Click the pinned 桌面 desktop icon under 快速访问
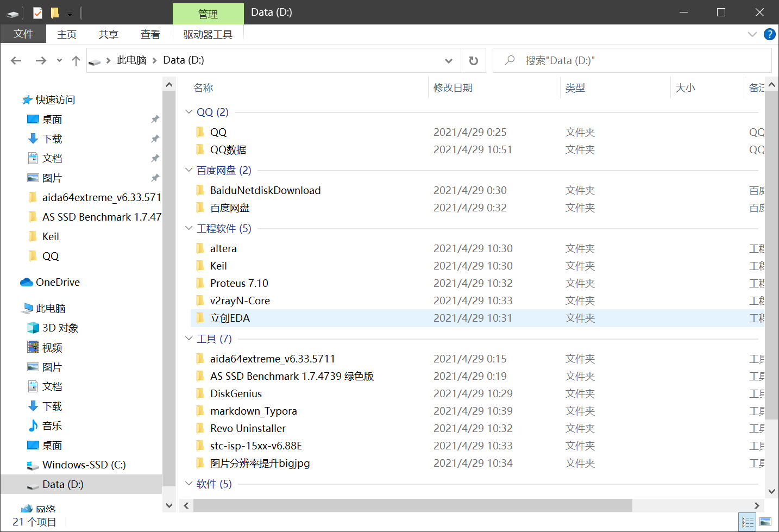 [x=33, y=119]
